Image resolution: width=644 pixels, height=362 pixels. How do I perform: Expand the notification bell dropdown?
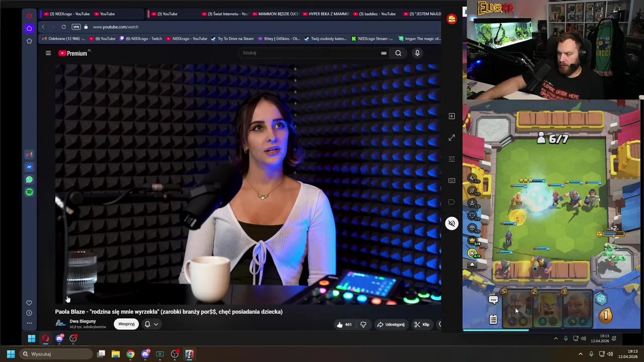point(151,324)
